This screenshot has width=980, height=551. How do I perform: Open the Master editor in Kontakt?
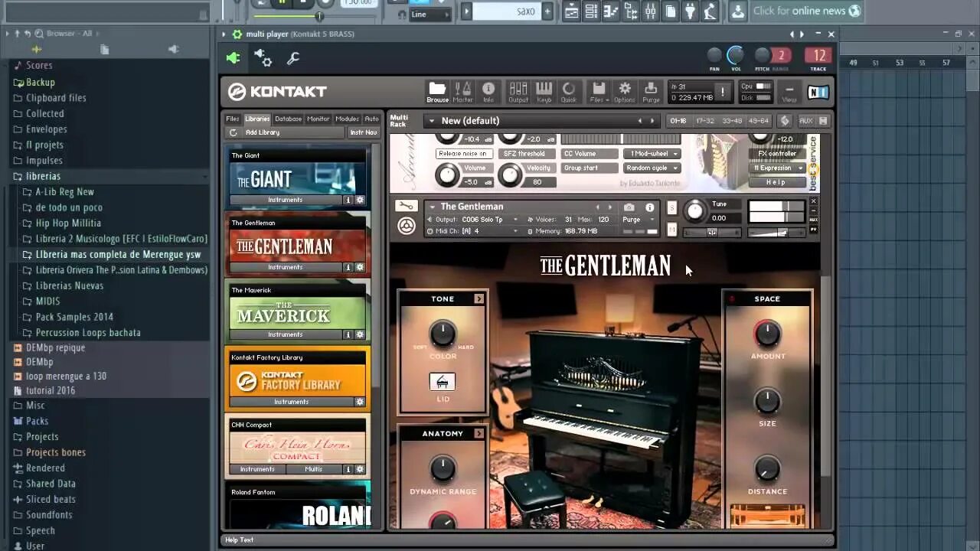pyautogui.click(x=462, y=92)
